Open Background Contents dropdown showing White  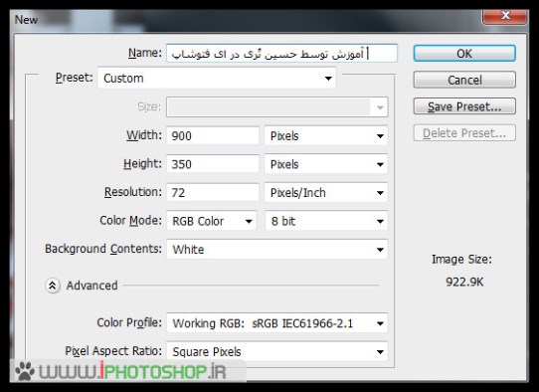[277, 250]
